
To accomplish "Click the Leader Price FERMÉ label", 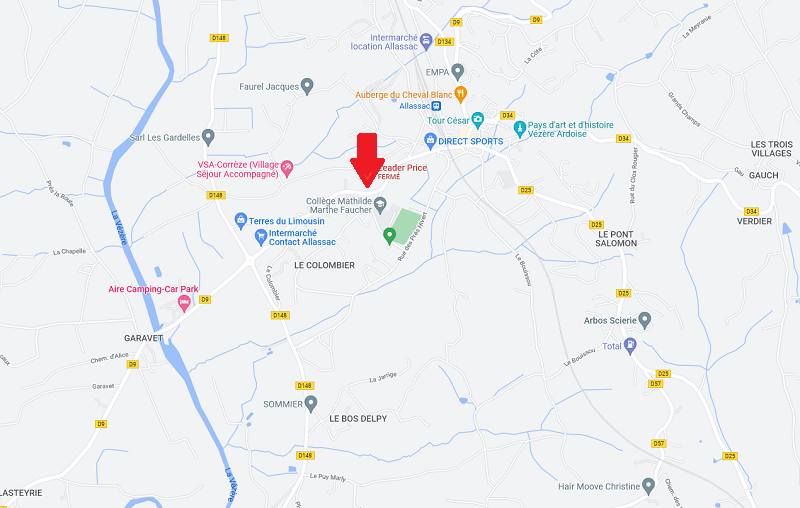I will (402, 171).
